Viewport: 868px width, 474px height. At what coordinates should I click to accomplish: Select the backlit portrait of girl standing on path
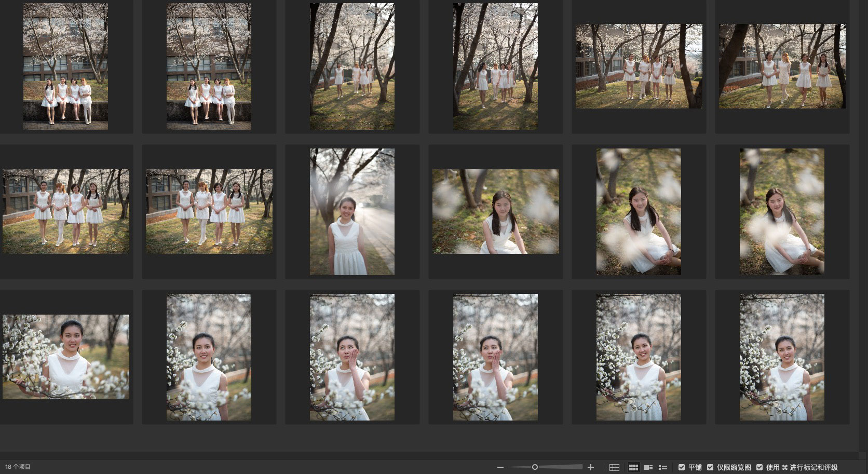click(x=352, y=212)
